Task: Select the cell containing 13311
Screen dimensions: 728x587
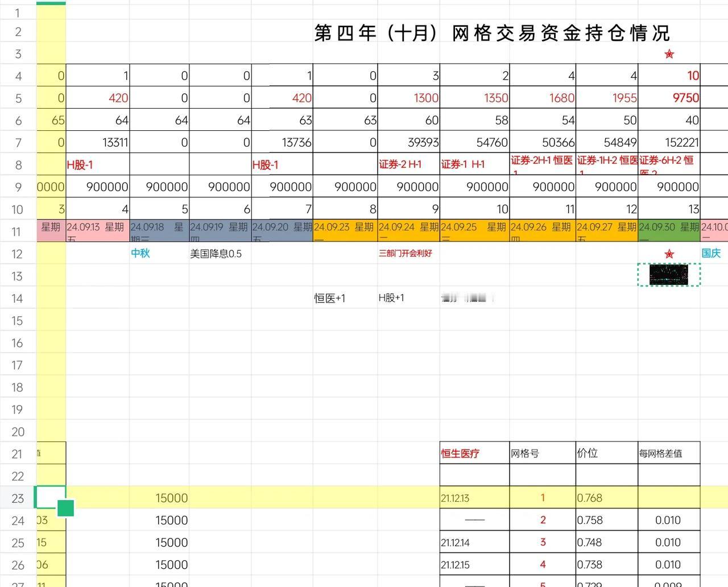Action: [98, 142]
